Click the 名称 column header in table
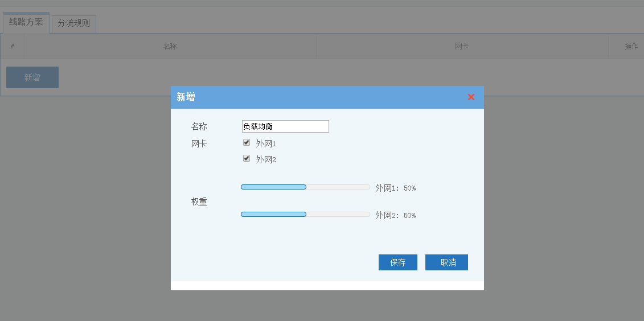Image resolution: width=644 pixels, height=321 pixels. pos(170,47)
